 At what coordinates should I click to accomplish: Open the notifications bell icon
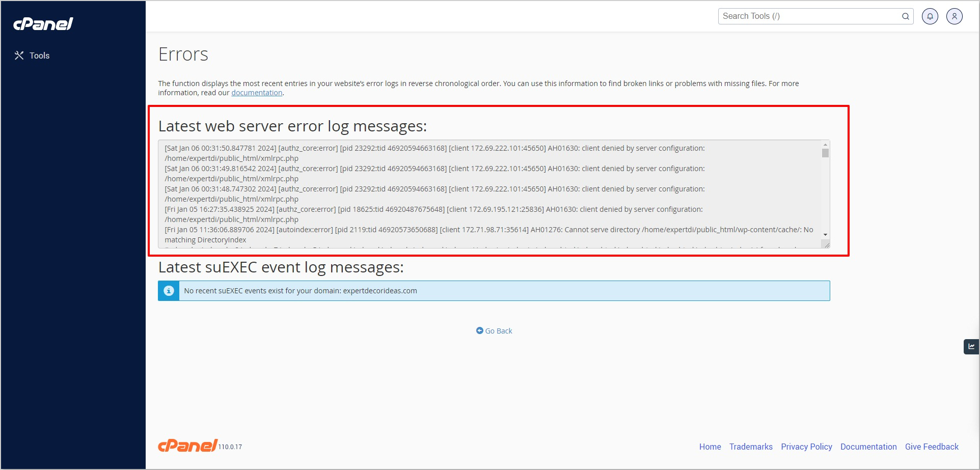click(930, 16)
